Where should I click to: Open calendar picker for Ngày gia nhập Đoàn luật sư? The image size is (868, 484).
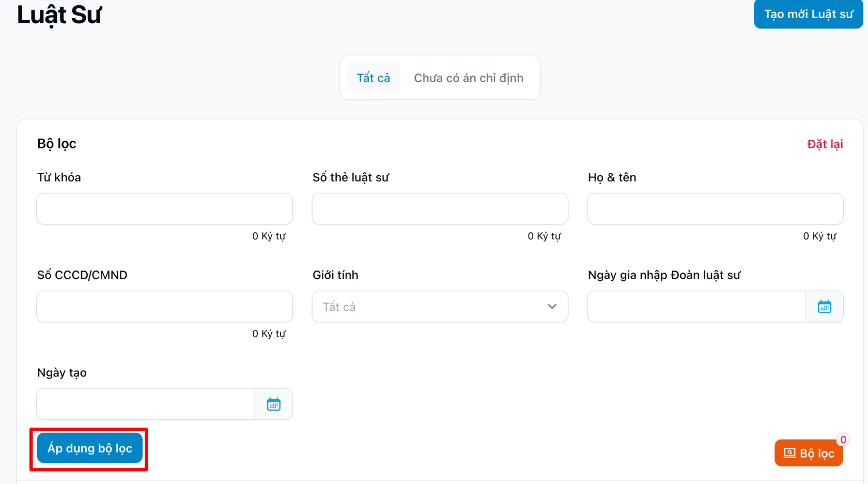pos(824,307)
